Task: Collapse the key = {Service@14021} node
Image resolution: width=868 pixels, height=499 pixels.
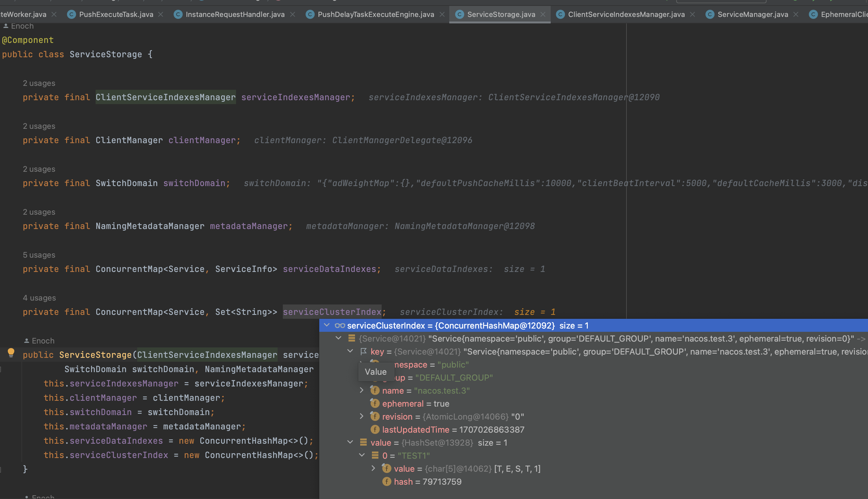Action: click(350, 351)
